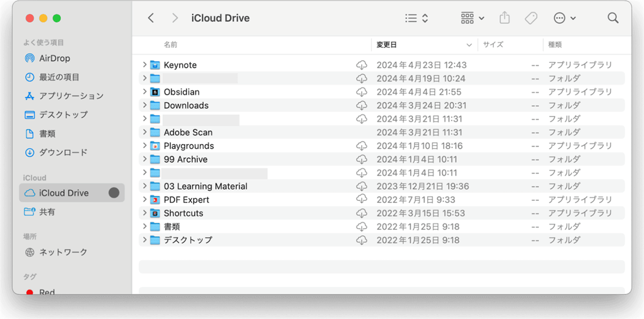Click the cloud download icon beside Keynote
The height and width of the screenshot is (319, 644).
tap(362, 65)
